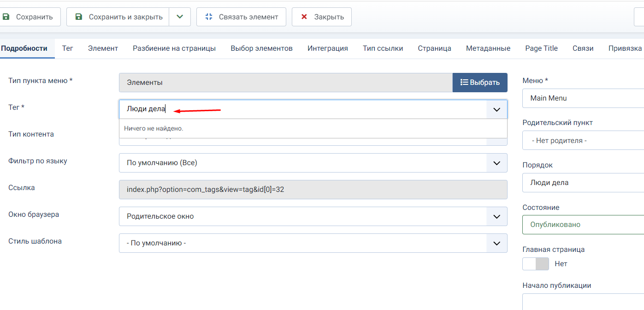Screen dimensions: 644x310
Task: Click the Стиль шаблона label
Action: pos(35,241)
